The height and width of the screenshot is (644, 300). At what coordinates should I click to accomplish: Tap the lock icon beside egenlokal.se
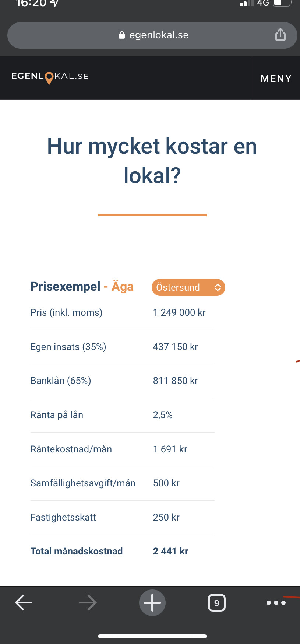(122, 35)
